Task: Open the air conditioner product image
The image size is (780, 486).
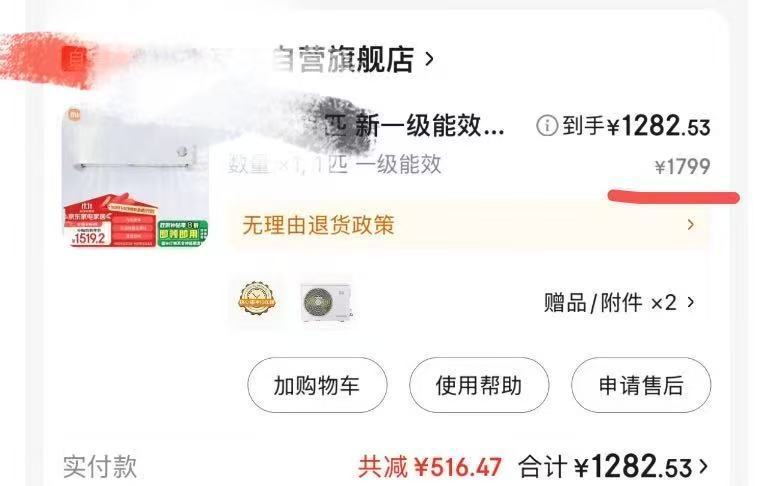Action: click(135, 177)
